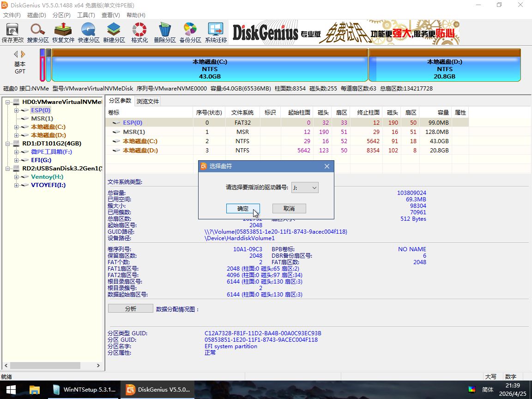
Task: Open the 快速分区 quick partition tool
Action: tap(89, 33)
